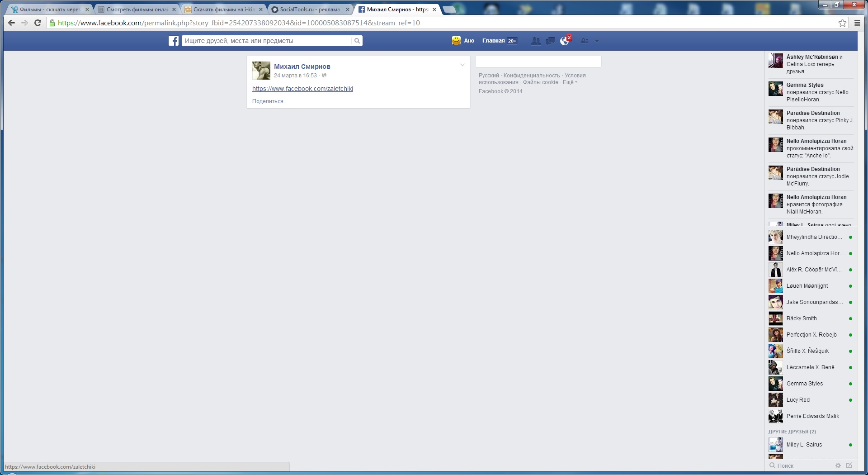Image resolution: width=868 pixels, height=475 pixels.
Task: Click the search magnifier button in Facebook search
Action: pyautogui.click(x=357, y=41)
